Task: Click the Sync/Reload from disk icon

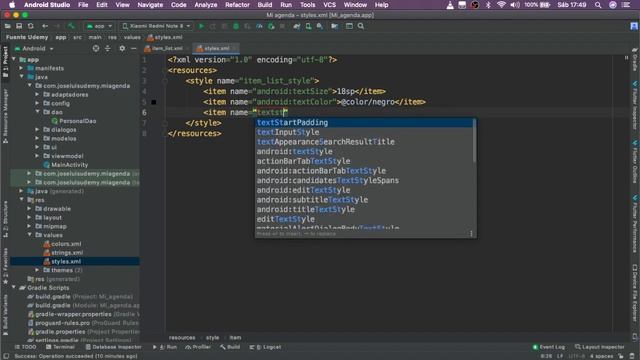Action: tap(31, 26)
